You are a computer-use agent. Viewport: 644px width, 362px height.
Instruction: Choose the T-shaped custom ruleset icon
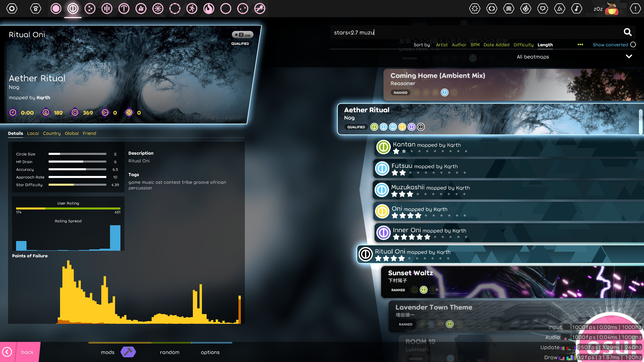(x=124, y=8)
